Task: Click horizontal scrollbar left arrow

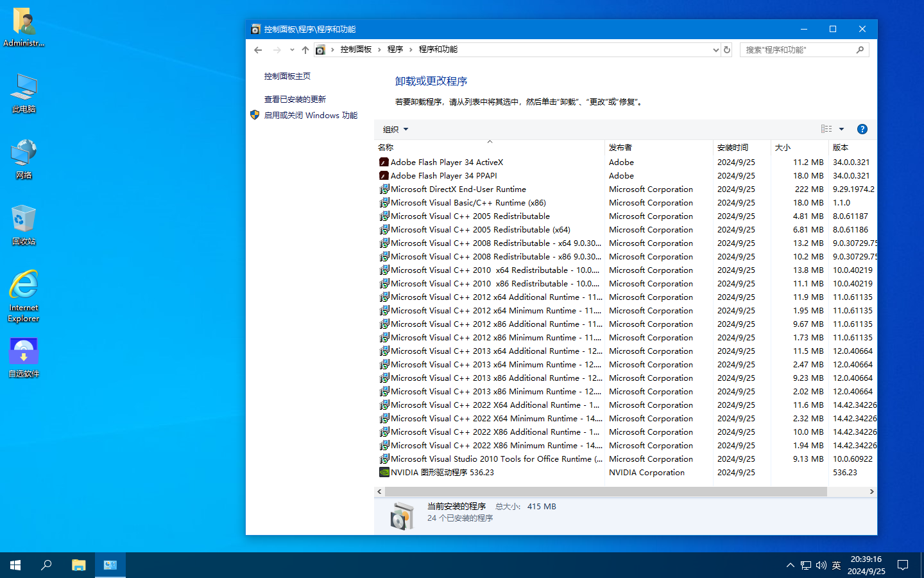Action: [379, 492]
